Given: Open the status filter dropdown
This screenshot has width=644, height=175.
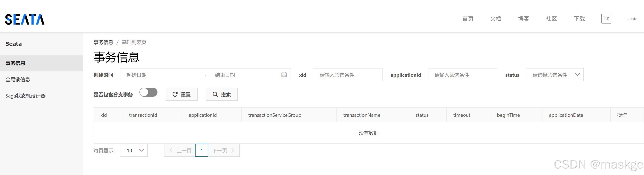Looking at the screenshot, I should point(555,75).
